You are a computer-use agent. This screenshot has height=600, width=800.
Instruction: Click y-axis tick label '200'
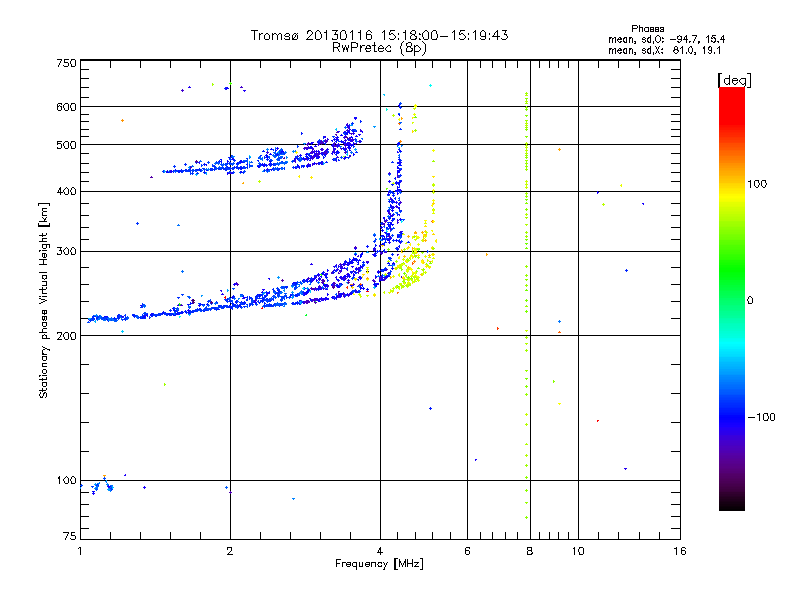66,336
